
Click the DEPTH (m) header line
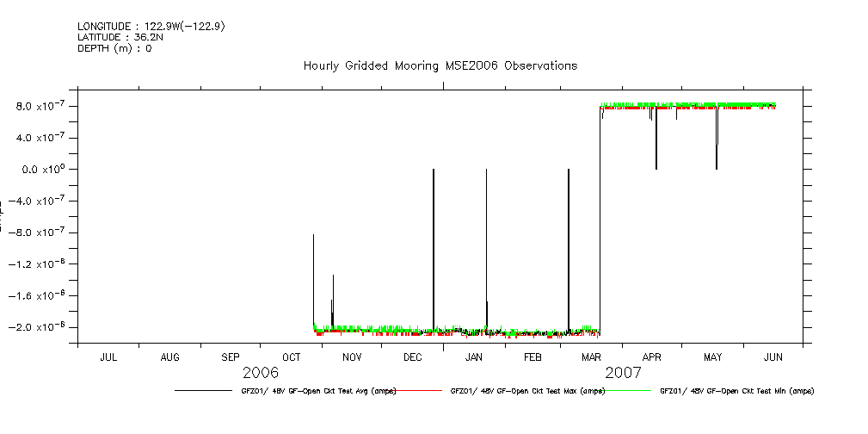coord(114,49)
